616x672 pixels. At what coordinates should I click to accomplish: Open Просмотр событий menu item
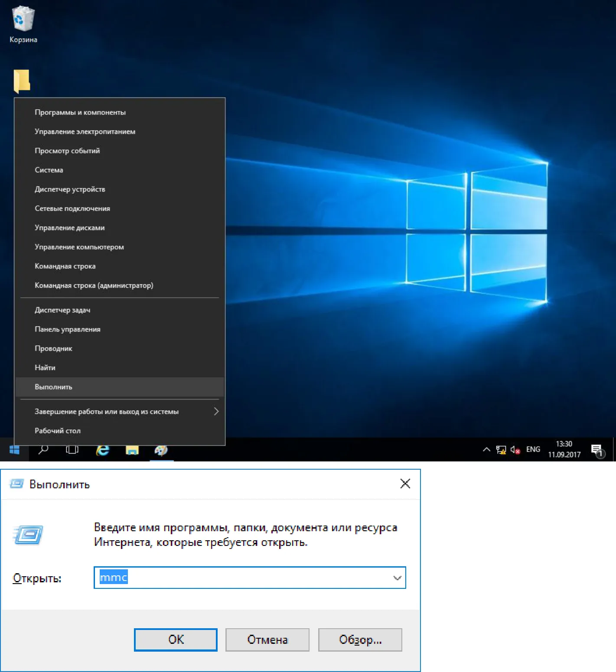(120, 151)
